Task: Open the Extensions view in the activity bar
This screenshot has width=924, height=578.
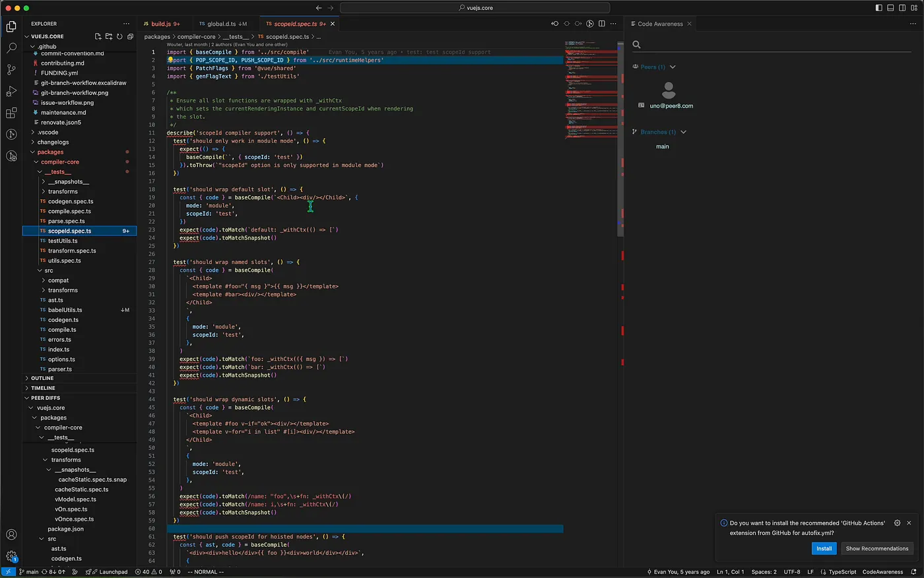Action: point(11,113)
